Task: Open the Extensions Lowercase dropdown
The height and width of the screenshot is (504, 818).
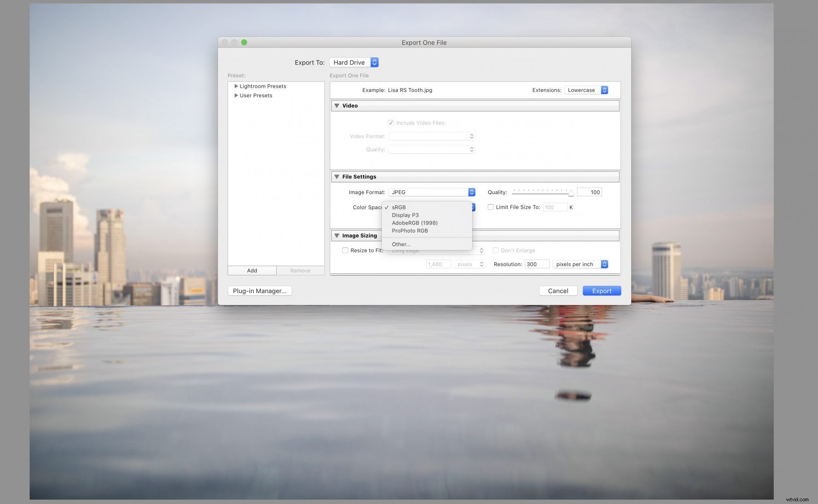Action: tap(586, 90)
